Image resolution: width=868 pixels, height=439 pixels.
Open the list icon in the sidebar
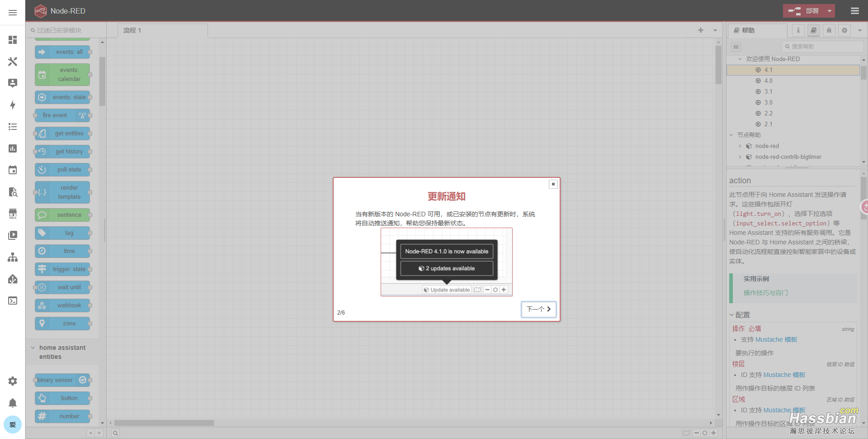pos(13,127)
